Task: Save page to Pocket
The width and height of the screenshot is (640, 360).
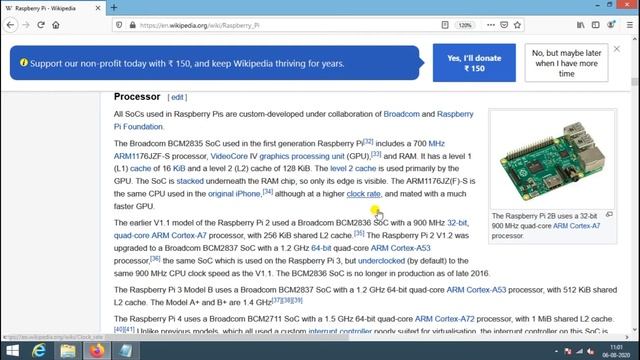Action: click(504, 25)
